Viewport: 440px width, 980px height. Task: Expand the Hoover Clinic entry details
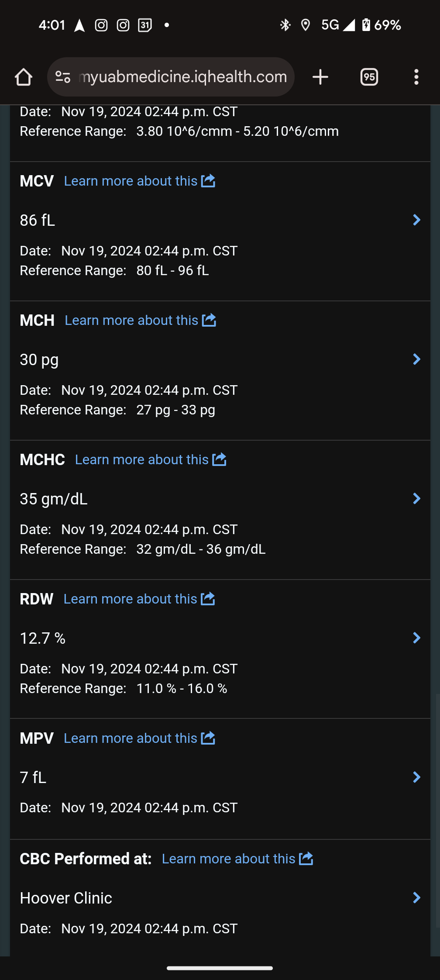[x=416, y=898]
